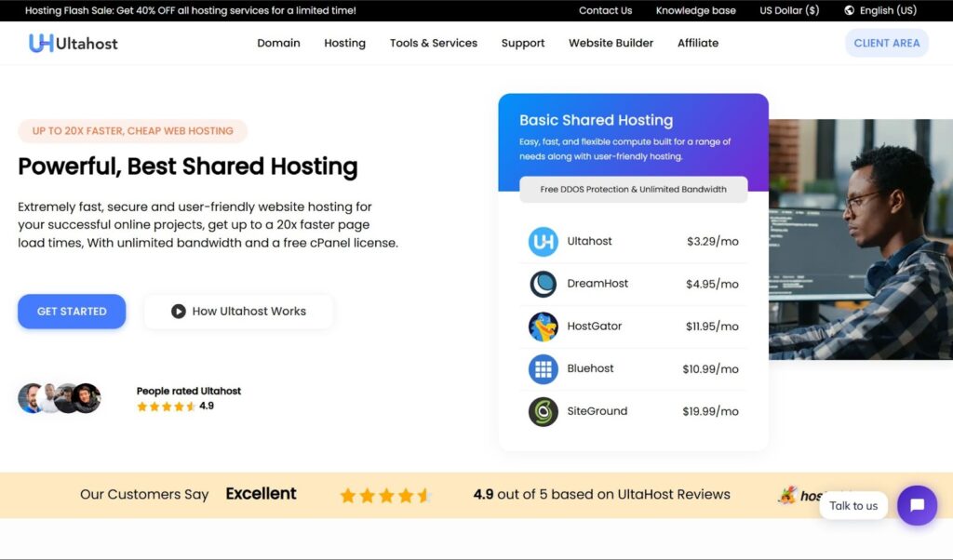Open the Tools & Services menu
Image resolution: width=953 pixels, height=560 pixels.
[433, 43]
